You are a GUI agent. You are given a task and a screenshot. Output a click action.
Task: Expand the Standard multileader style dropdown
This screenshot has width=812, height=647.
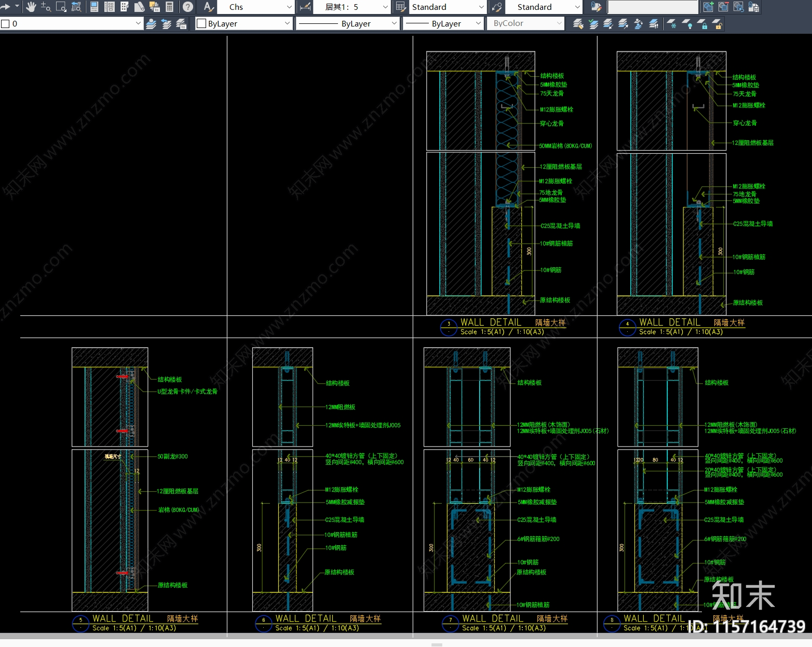point(577,7)
